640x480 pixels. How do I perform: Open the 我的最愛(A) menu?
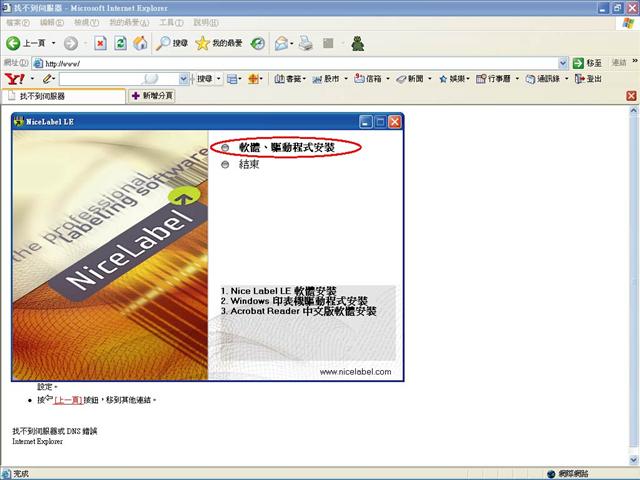pyautogui.click(x=129, y=22)
